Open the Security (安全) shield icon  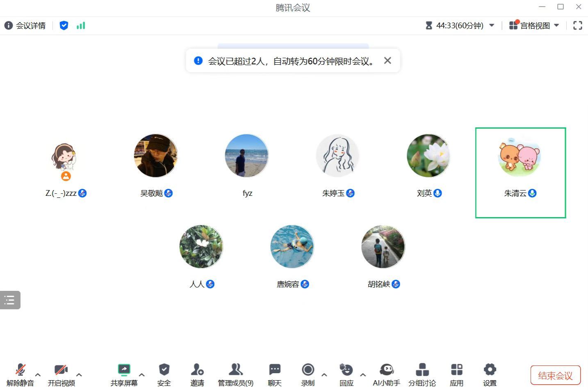pyautogui.click(x=164, y=374)
